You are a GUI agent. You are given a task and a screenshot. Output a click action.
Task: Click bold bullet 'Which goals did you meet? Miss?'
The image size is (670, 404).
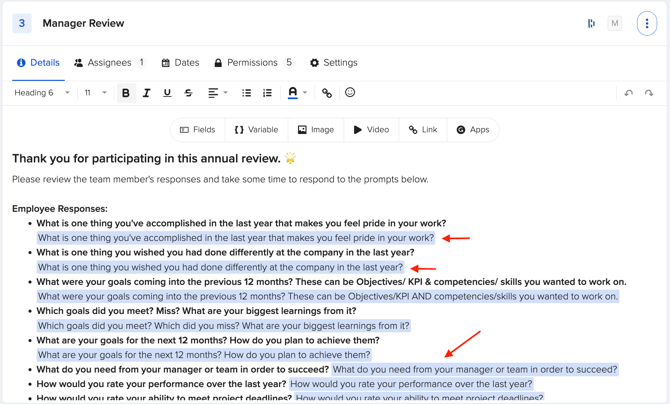click(196, 311)
